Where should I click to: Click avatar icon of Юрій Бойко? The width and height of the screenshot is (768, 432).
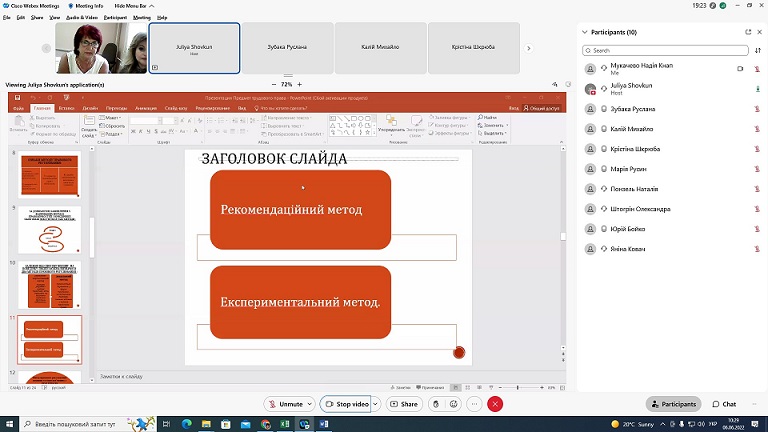click(x=590, y=229)
